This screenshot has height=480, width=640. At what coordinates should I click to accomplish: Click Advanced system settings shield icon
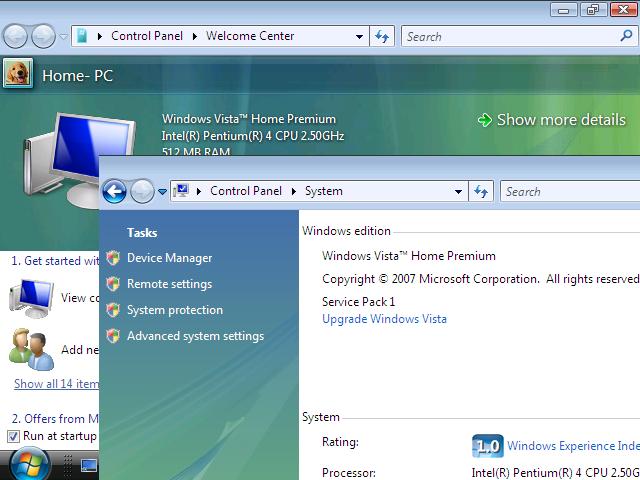click(113, 336)
